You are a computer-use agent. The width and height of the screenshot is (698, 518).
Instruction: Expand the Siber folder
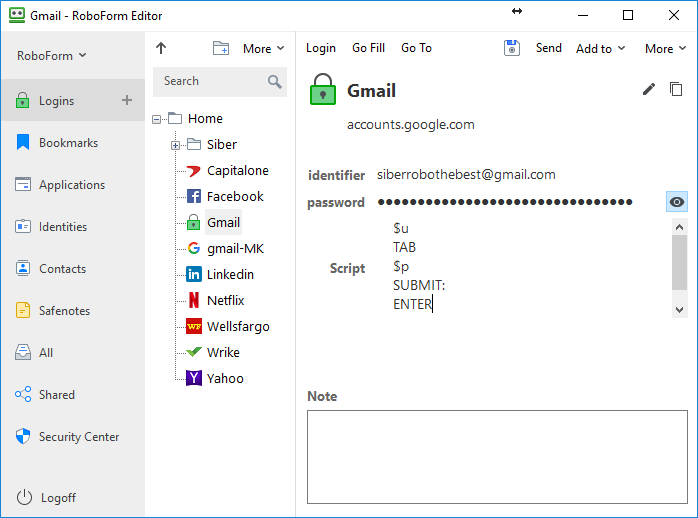click(175, 145)
